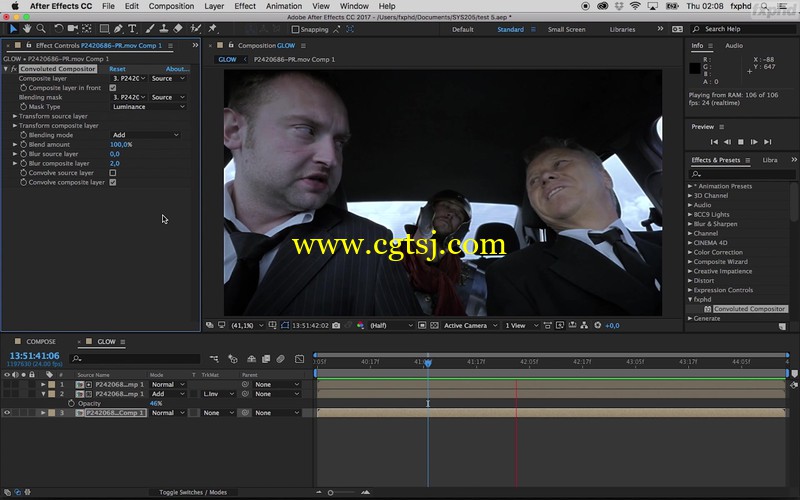800x500 pixels.
Task: Open Show Channel color management icon
Action: [x=360, y=326]
